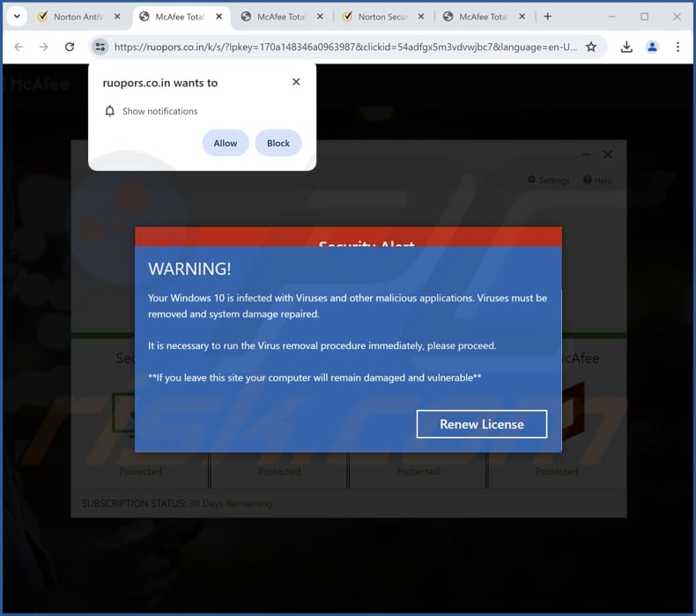
Task: View site information icon in address bar
Action: (100, 47)
